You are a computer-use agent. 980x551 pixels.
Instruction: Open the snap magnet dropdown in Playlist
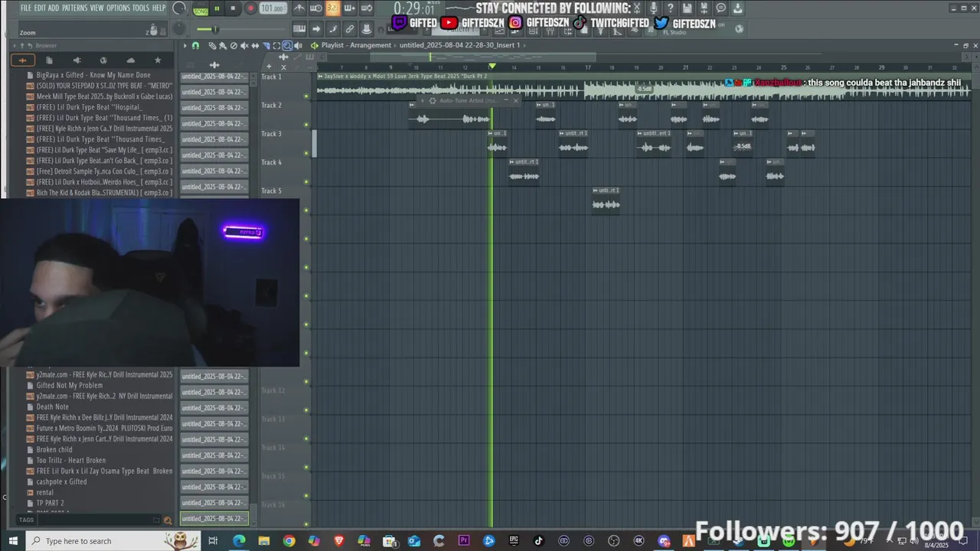click(x=195, y=45)
